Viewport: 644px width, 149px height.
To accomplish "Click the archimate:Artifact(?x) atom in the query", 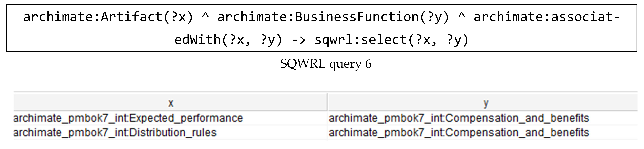I will [x=108, y=17].
